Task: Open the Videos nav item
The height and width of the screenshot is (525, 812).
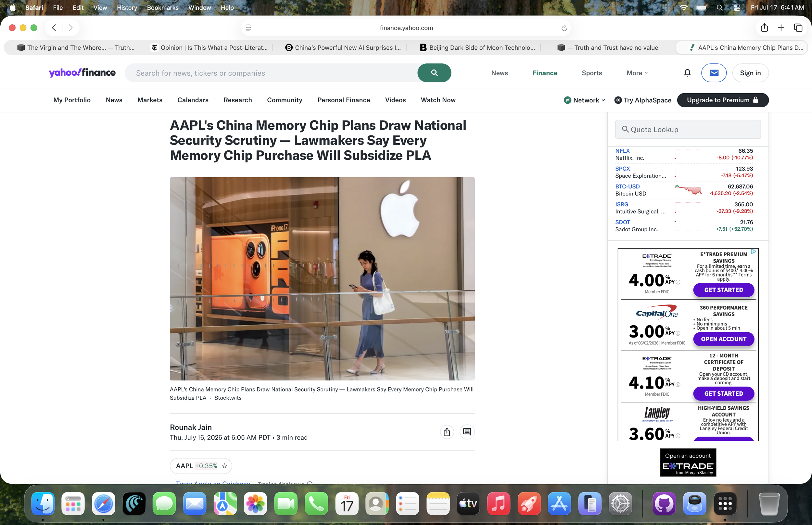Action: click(x=395, y=100)
